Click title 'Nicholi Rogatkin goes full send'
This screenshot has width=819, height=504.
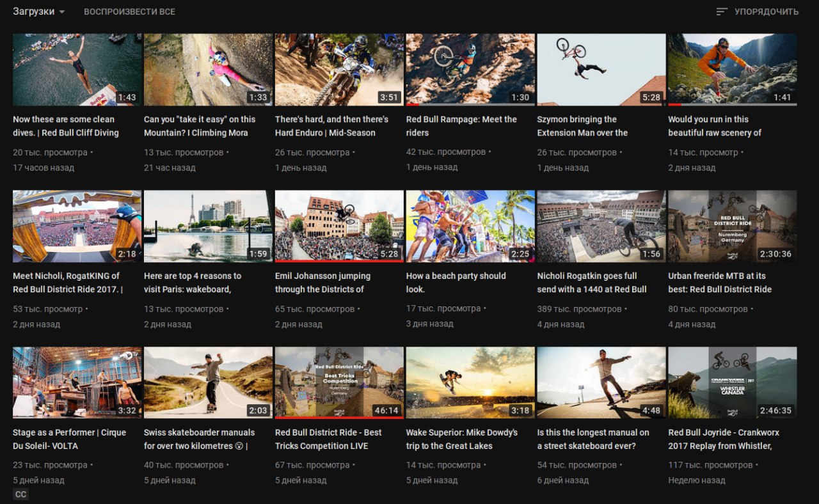pos(592,283)
